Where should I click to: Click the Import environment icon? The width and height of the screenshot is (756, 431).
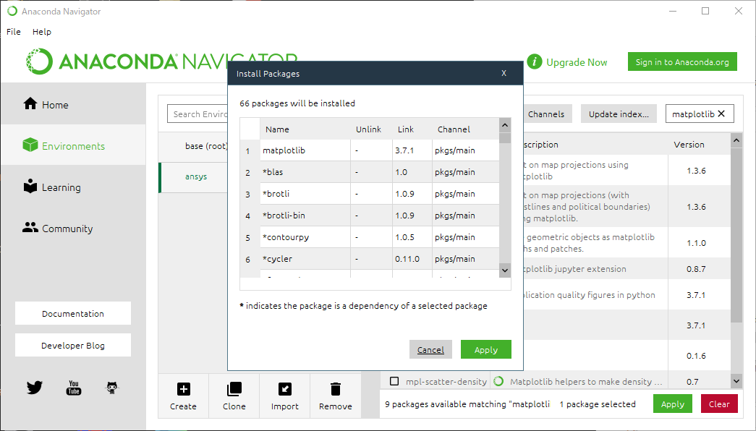[x=285, y=389]
